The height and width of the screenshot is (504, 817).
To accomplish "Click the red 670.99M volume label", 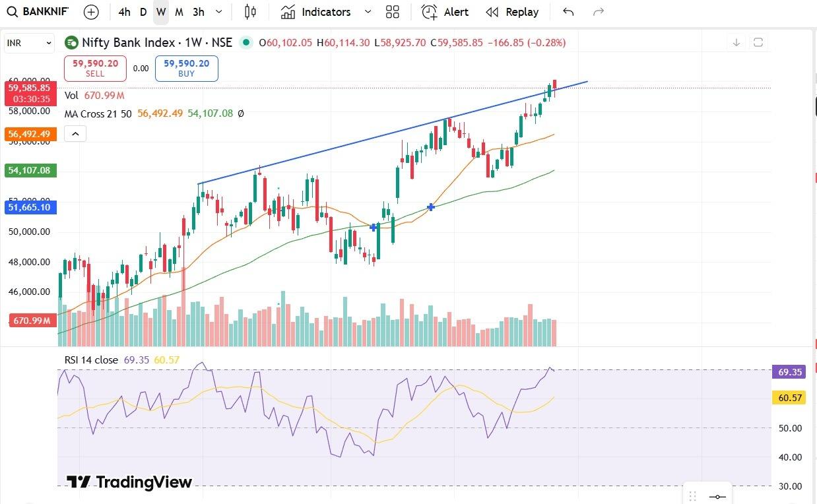I will click(32, 321).
